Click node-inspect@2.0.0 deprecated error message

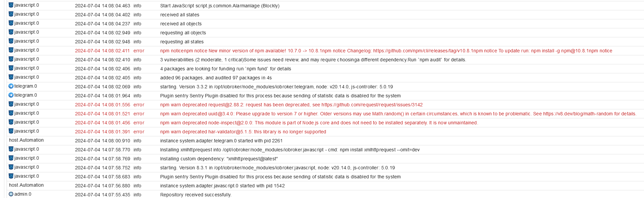click(319, 123)
